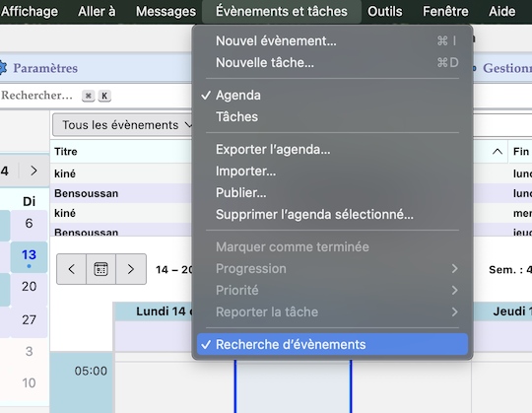This screenshot has height=413, width=532.
Task: Click Exporter l'agenda…
Action: click(x=333, y=150)
